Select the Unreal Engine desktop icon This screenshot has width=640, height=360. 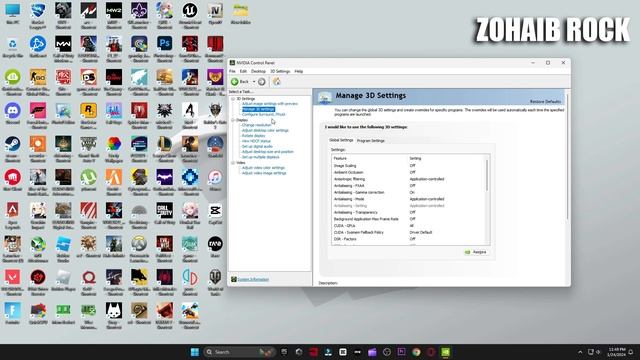[x=190, y=16]
